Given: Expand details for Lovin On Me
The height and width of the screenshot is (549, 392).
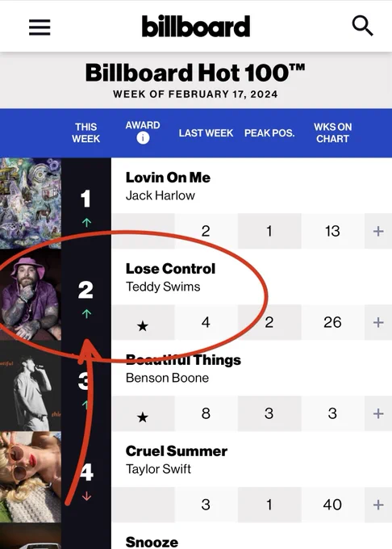Looking at the screenshot, I should point(378,231).
